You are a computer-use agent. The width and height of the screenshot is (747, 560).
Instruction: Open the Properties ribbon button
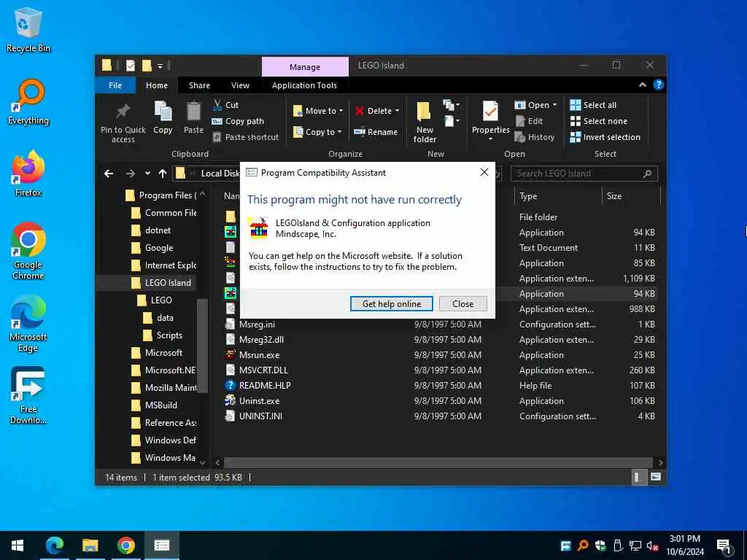point(490,121)
